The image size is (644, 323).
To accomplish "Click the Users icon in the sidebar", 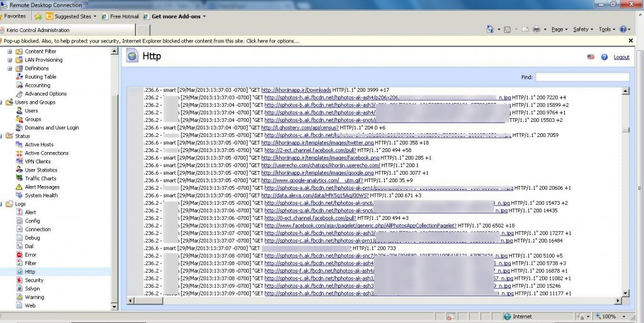I will point(19,111).
